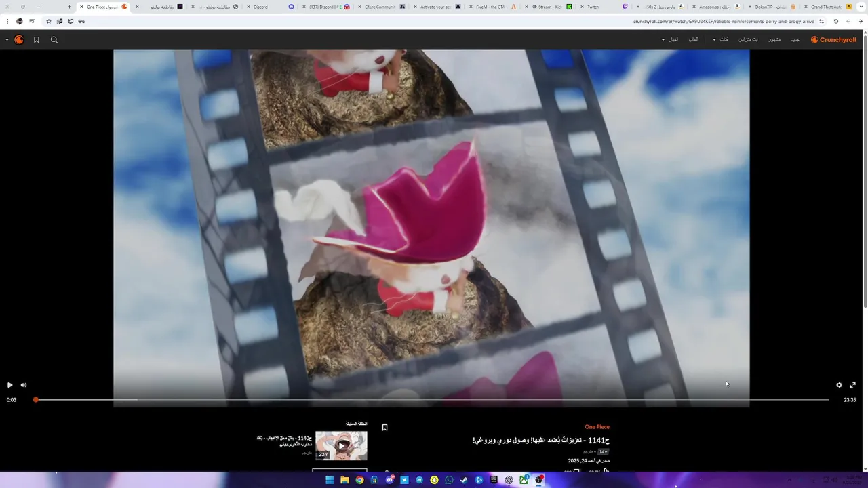Click the ح1140 previous episode title
The image size is (868, 488).
pos(284,441)
